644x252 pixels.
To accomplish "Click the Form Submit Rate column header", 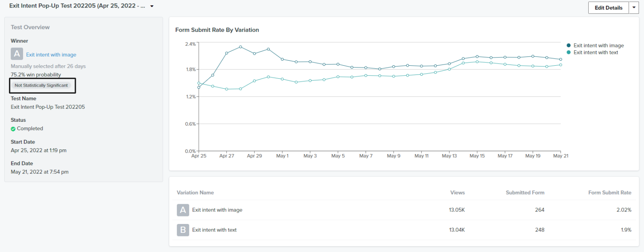I will pos(610,193).
